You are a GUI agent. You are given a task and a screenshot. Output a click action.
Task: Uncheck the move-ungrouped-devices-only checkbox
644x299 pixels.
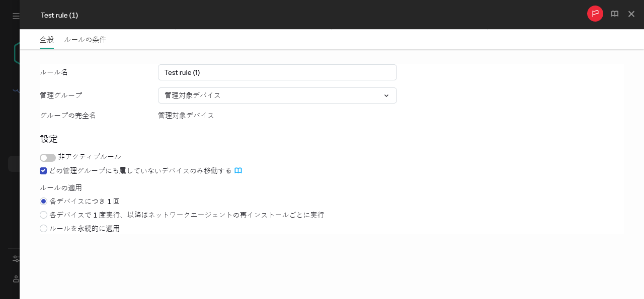(x=43, y=171)
